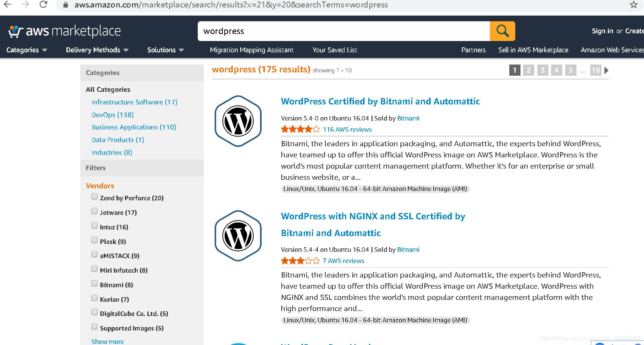The height and width of the screenshot is (345, 644).
Task: Bookmark page with the star icon
Action: pos(633,5)
